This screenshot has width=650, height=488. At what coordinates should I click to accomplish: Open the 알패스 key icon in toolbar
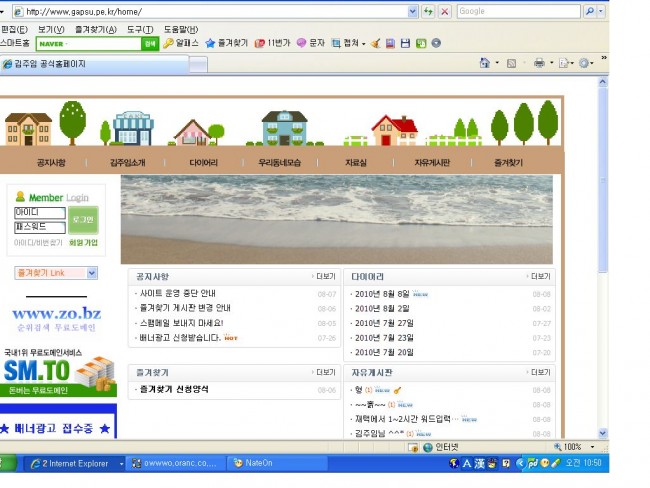click(x=181, y=43)
